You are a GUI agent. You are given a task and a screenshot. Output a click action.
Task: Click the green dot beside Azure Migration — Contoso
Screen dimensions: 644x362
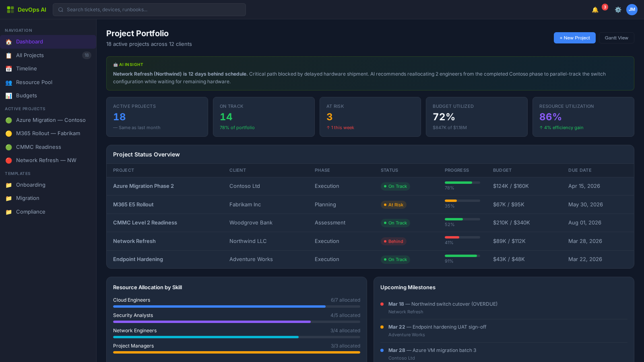click(8, 120)
